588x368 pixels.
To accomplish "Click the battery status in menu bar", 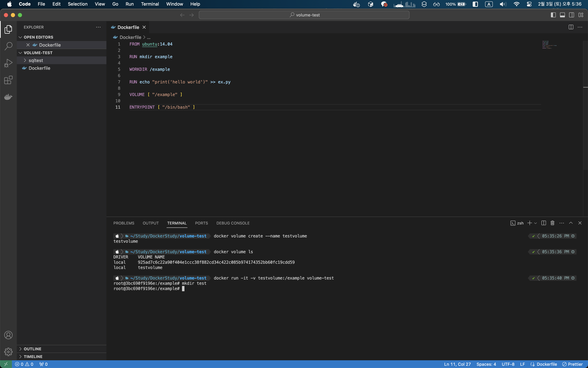I will click(x=456, y=4).
